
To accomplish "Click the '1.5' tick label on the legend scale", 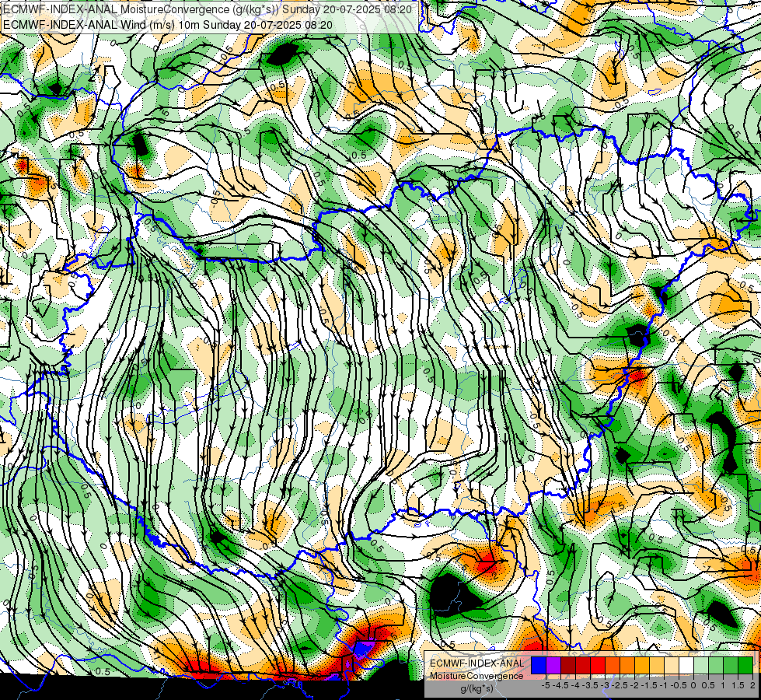I will tap(738, 685).
